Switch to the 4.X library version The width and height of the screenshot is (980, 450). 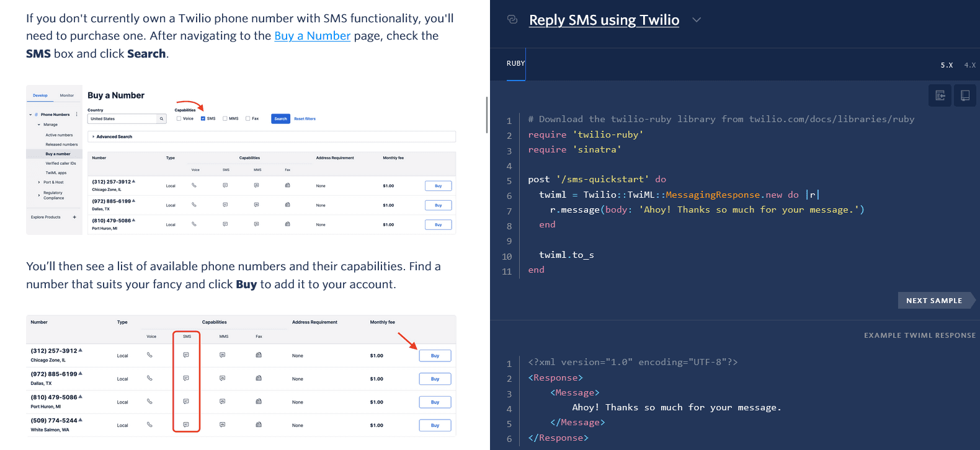click(x=970, y=65)
